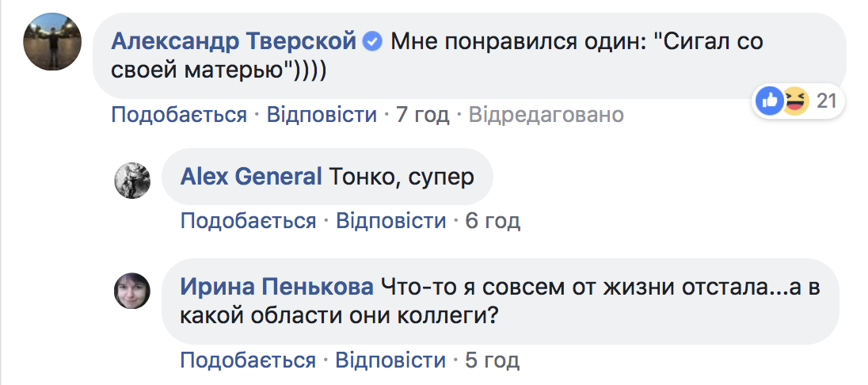This screenshot has width=868, height=385.
Task: Click the blue Like reaction icon
Action: tap(769, 101)
